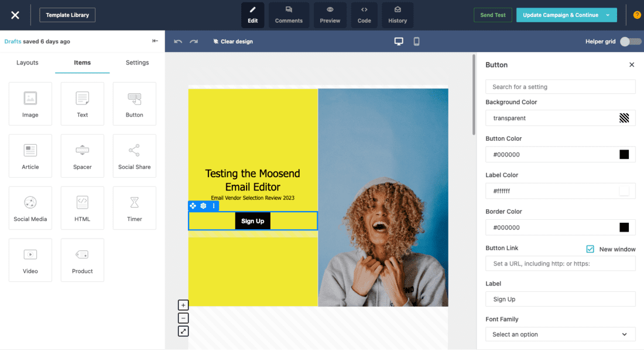Switch to the Layouts tab
This screenshot has width=644, height=350.
pos(28,63)
